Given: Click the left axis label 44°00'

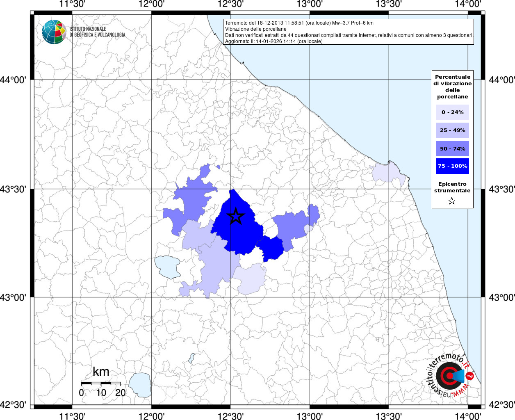Looking at the screenshot, I should pos(14,80).
